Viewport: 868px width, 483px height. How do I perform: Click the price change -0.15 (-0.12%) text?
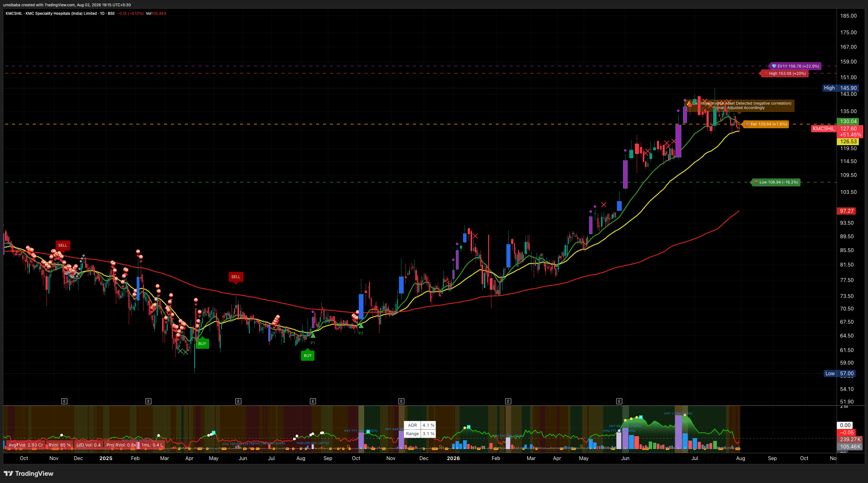(130, 14)
